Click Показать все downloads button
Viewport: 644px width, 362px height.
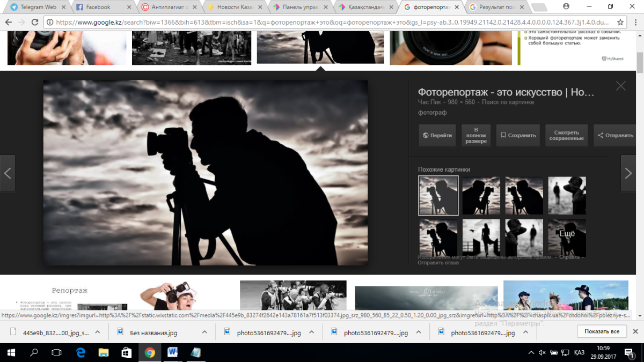(602, 331)
